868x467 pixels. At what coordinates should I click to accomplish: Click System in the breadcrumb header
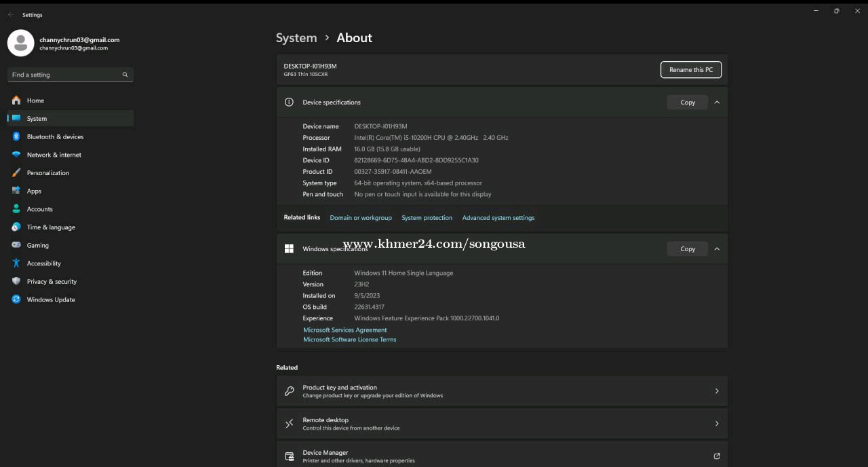click(296, 38)
